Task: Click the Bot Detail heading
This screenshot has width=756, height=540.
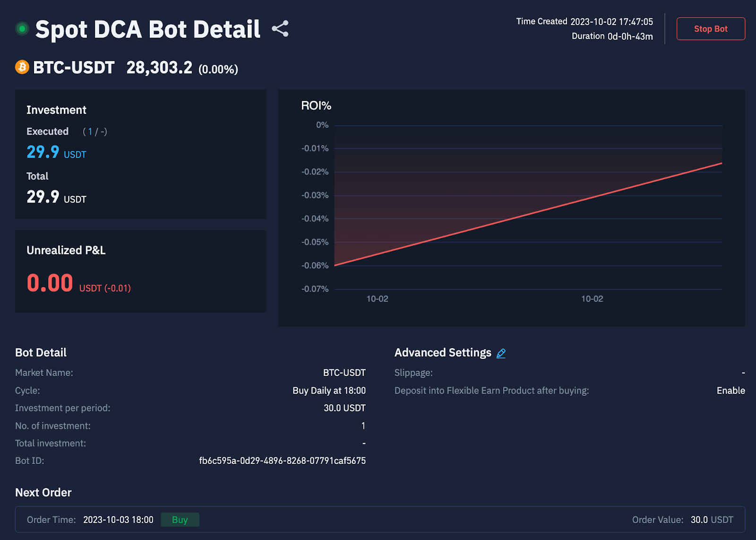Action: tap(41, 353)
